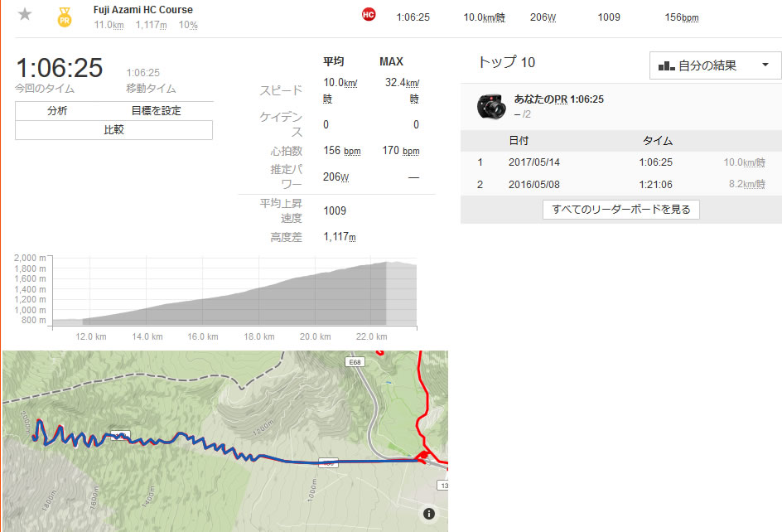The image size is (782, 532).
Task: Click the 平均上昇速度 label
Action: click(x=281, y=210)
